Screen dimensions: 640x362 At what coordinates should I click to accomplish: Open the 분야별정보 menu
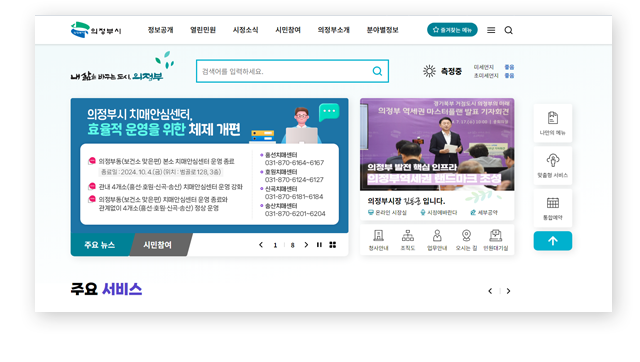click(x=382, y=30)
